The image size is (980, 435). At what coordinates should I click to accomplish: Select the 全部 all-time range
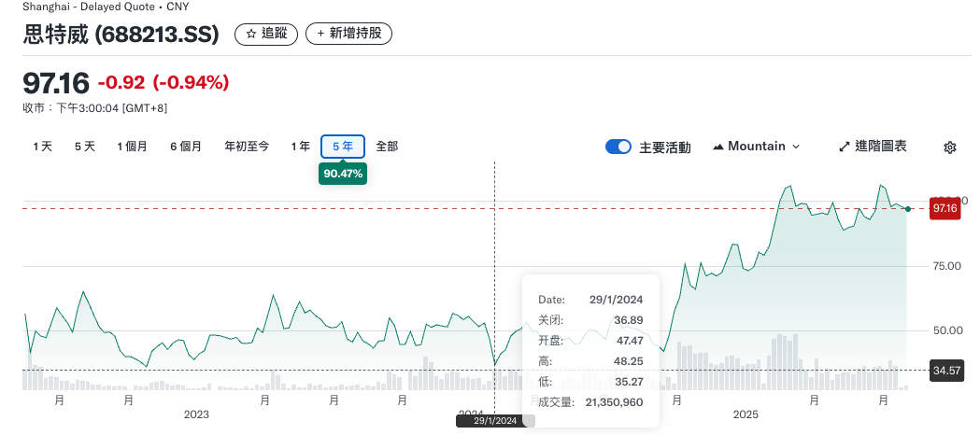pyautogui.click(x=387, y=147)
